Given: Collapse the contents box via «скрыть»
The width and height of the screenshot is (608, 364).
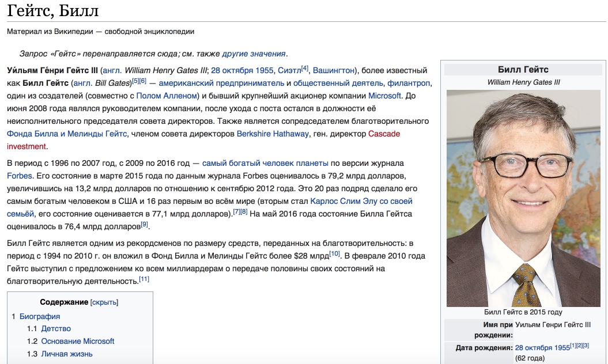Looking at the screenshot, I should (104, 302).
